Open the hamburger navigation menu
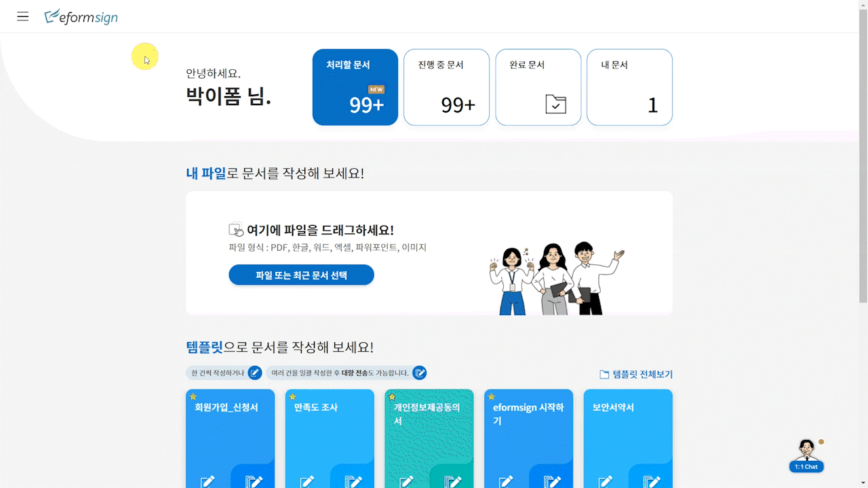The height and width of the screenshot is (488, 868). click(23, 16)
